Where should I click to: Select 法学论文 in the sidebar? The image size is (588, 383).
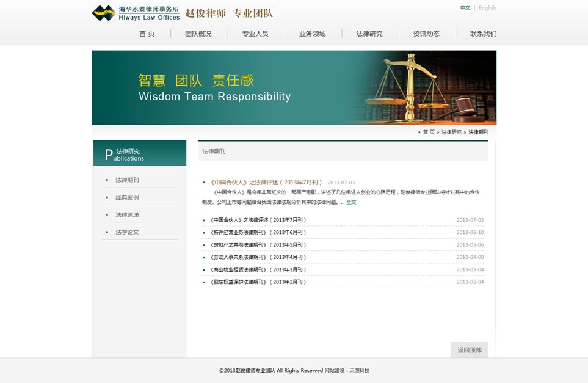(x=127, y=232)
